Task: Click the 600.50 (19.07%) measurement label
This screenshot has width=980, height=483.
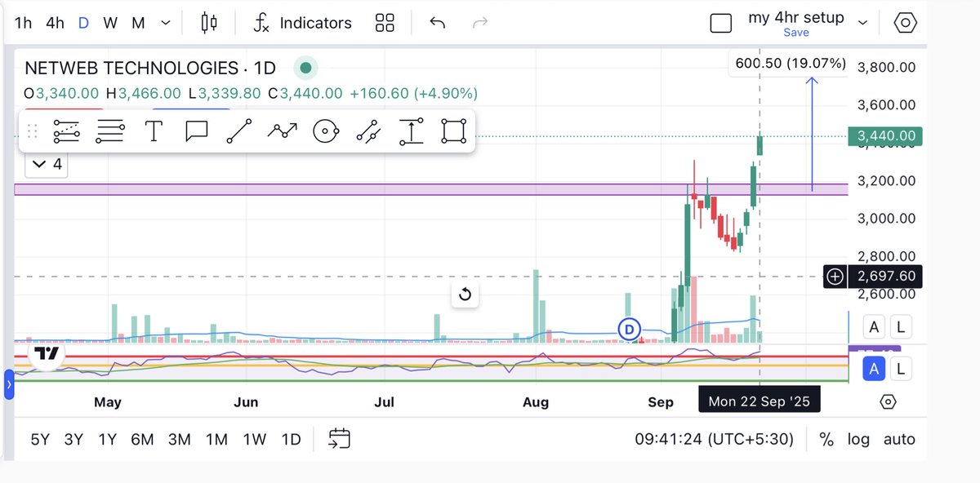Action: click(788, 63)
